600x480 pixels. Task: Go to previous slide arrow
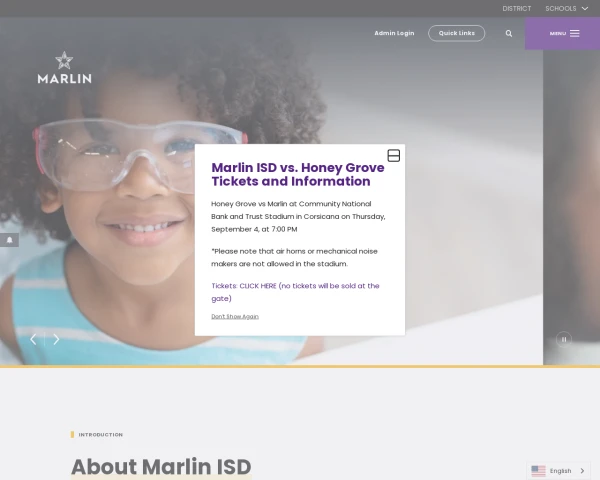[x=34, y=339]
